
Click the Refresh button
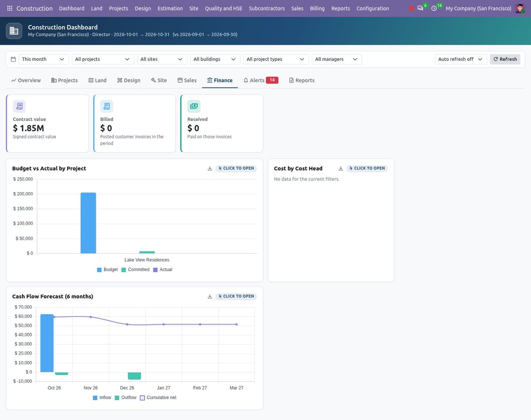click(x=505, y=59)
